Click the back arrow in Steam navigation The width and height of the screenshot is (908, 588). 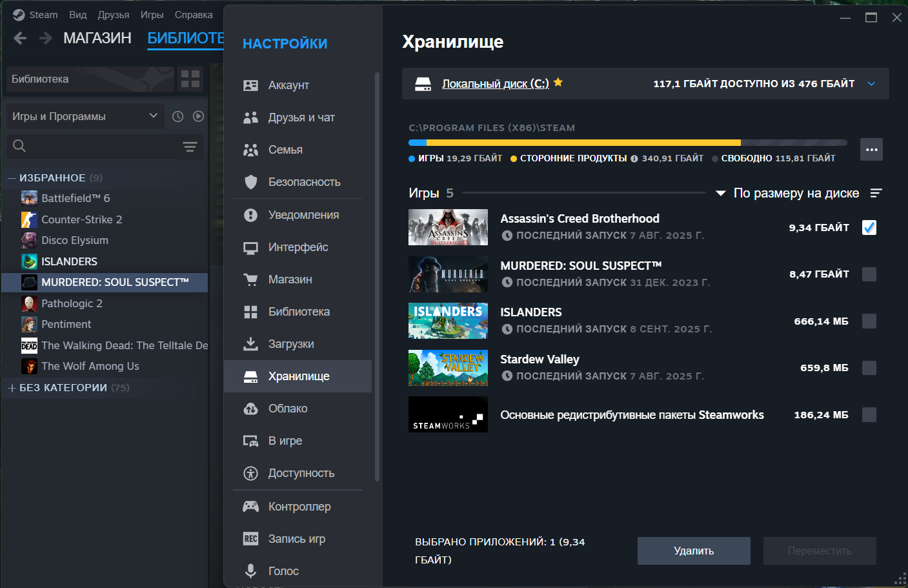click(x=20, y=38)
